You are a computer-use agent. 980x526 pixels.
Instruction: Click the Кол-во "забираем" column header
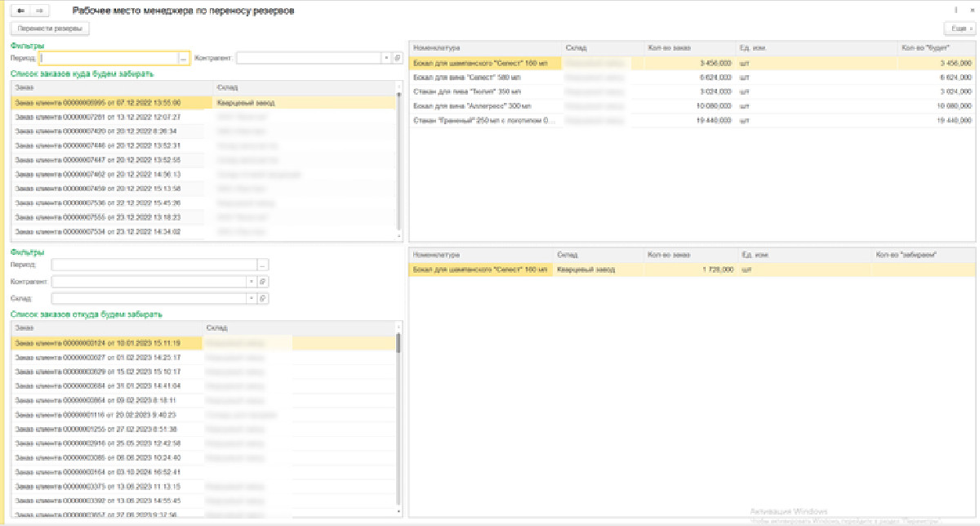pos(924,255)
